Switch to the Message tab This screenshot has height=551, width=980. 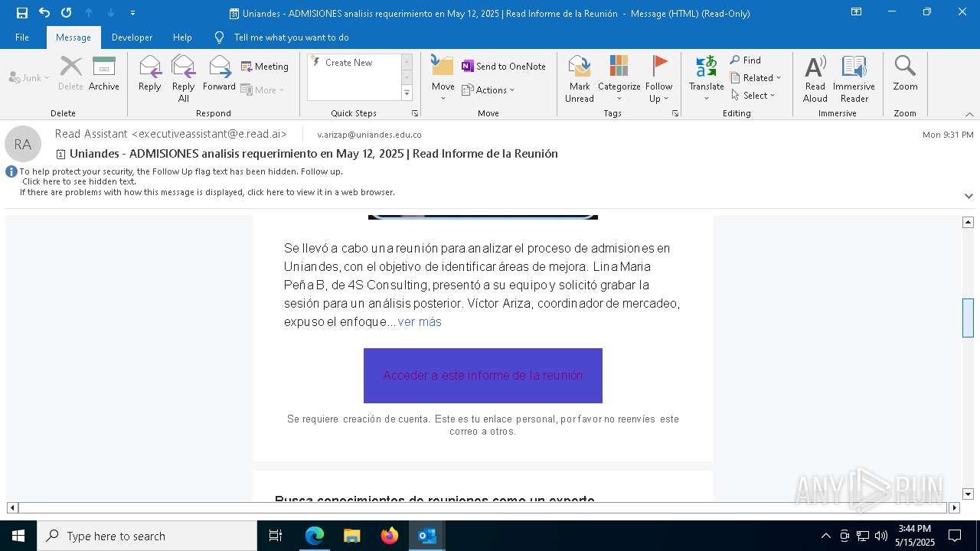[x=73, y=37]
